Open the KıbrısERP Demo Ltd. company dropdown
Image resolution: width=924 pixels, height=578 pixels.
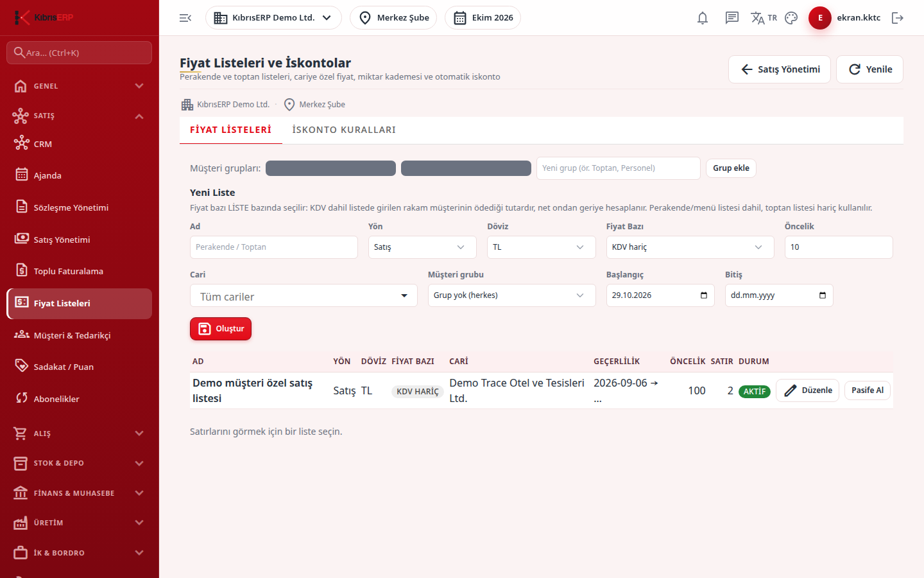[x=273, y=18]
